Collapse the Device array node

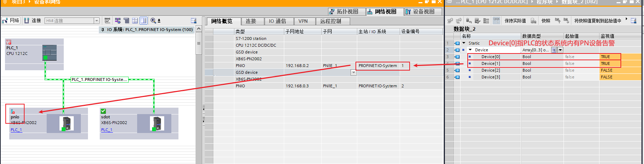pos(470,50)
